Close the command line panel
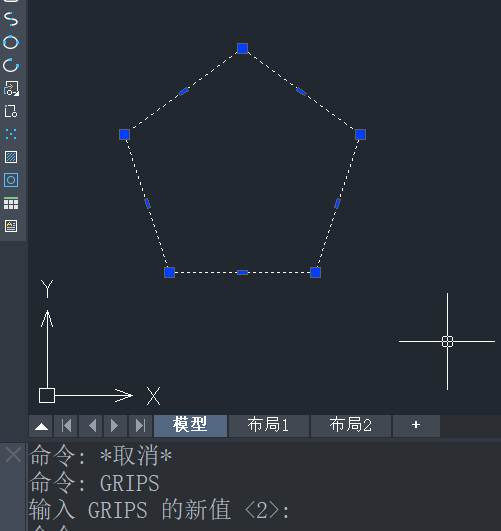The image size is (501, 531). pyautogui.click(x=14, y=455)
